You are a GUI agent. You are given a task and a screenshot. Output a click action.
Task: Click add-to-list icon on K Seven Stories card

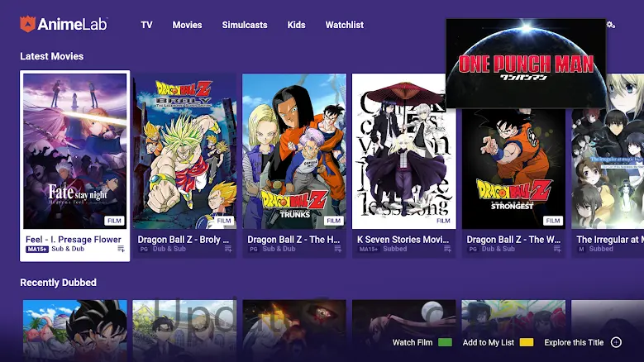[x=448, y=249]
